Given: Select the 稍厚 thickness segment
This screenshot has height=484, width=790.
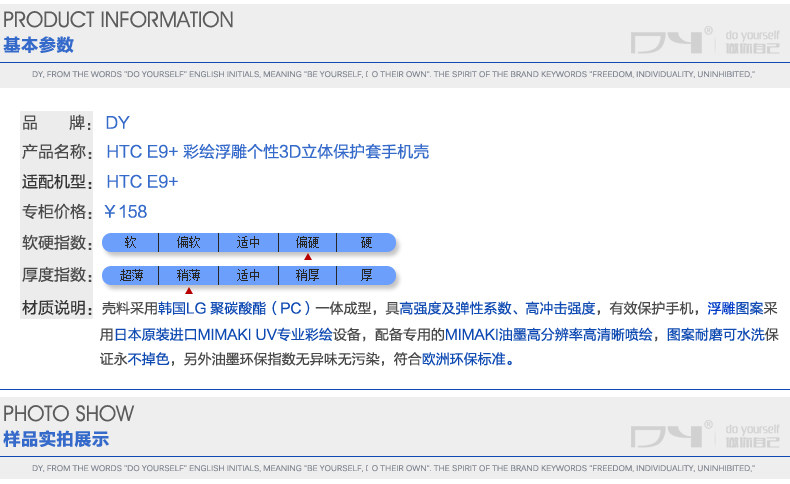Looking at the screenshot, I should coord(307,275).
